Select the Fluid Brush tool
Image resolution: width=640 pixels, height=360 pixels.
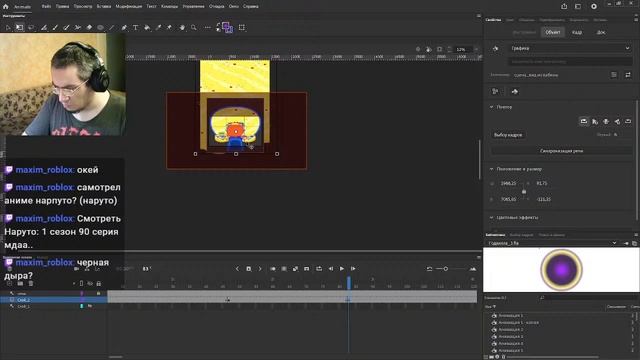pyautogui.click(x=44, y=28)
